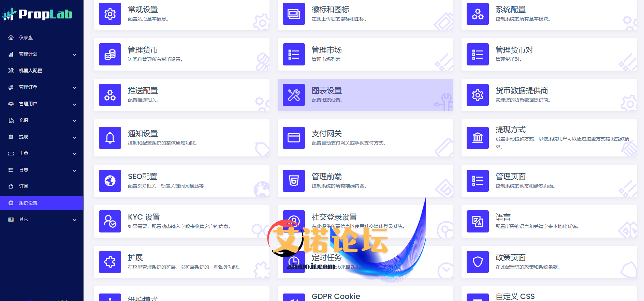The height and width of the screenshot is (301, 644).
Task: Click the PropLab logo
Action: click(x=37, y=14)
